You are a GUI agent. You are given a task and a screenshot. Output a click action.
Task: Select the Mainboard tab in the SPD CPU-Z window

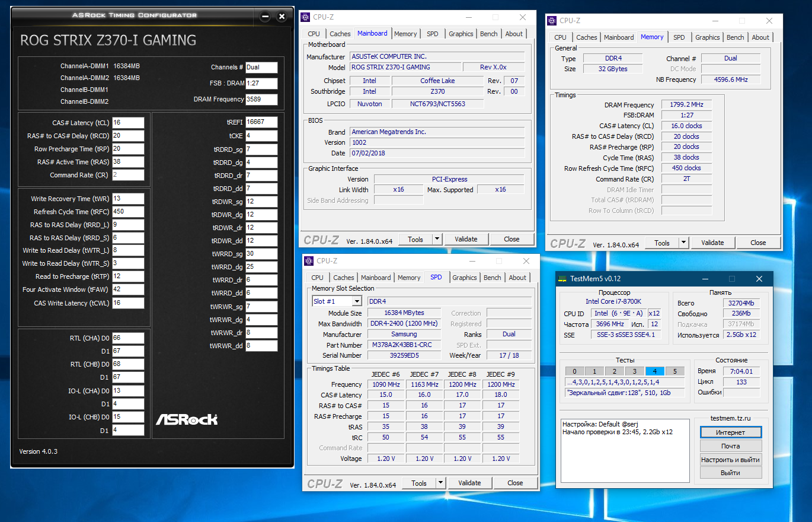coord(376,278)
